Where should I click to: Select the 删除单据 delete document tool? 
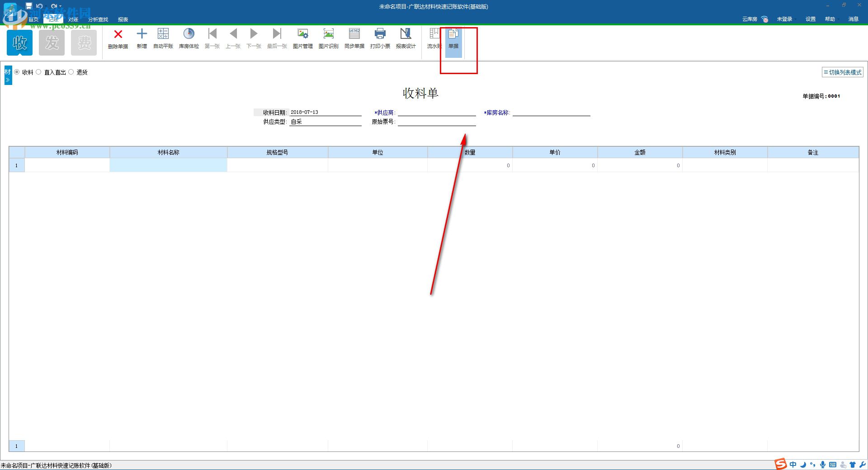click(x=118, y=38)
